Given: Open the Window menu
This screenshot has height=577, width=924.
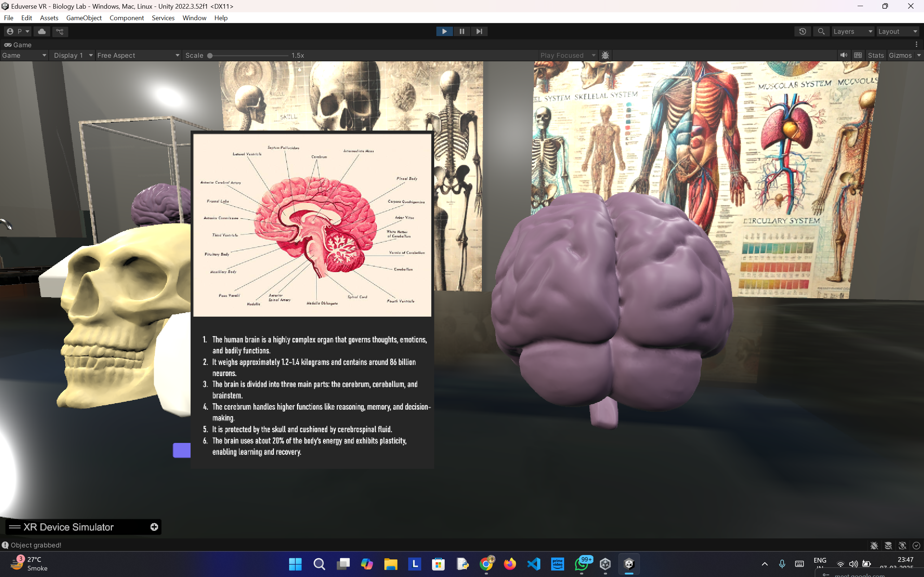Looking at the screenshot, I should point(194,18).
